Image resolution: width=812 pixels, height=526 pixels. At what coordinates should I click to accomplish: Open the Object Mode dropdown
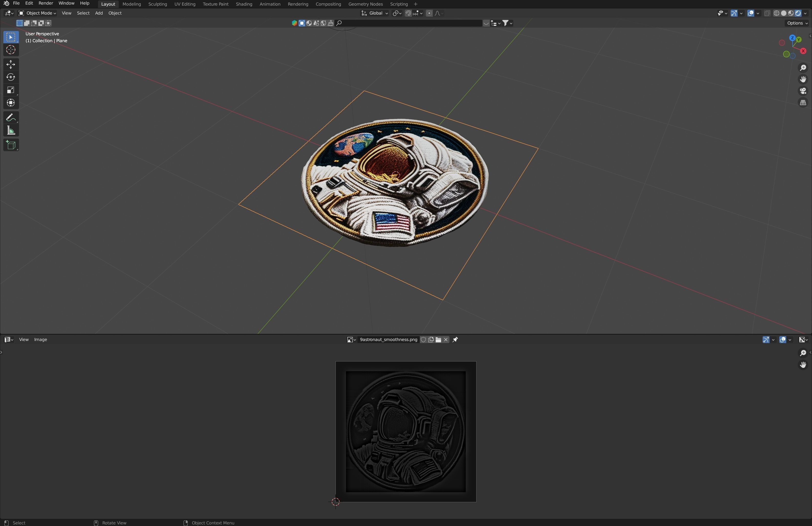pyautogui.click(x=38, y=13)
